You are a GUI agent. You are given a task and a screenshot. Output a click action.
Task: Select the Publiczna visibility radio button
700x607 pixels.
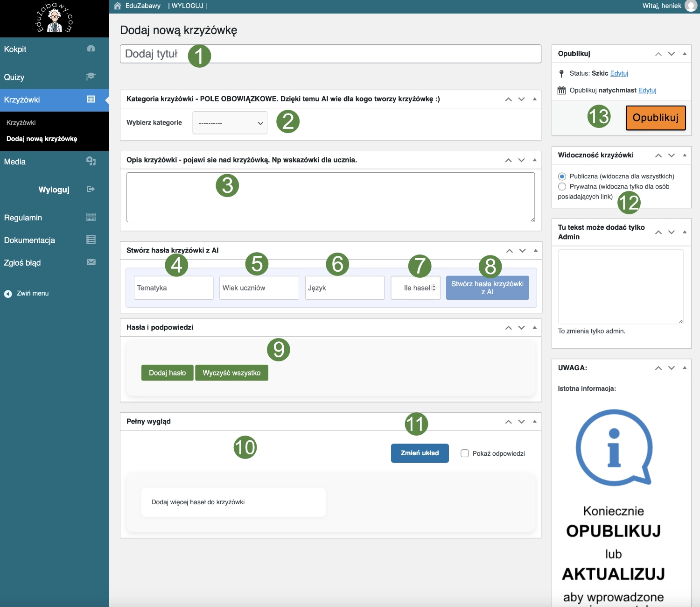pyautogui.click(x=562, y=176)
